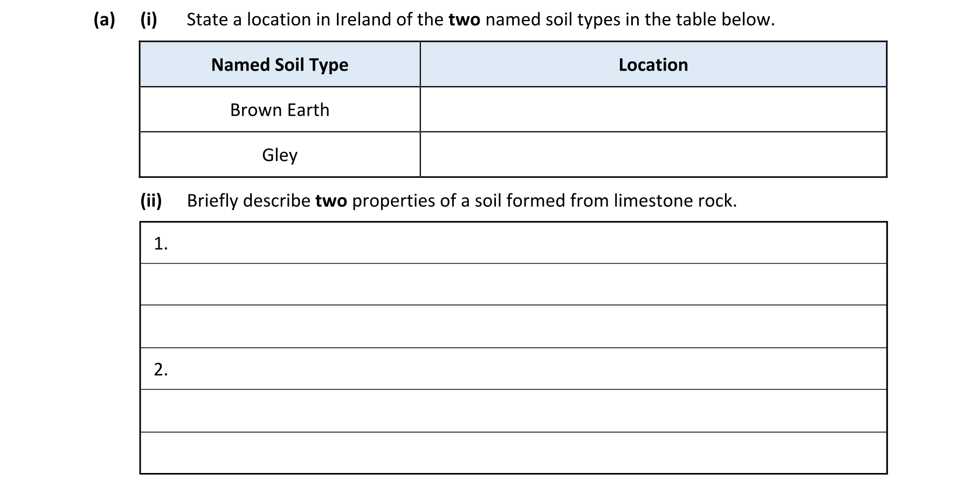Click the "Brown Earth" soil type cell
This screenshot has width=980, height=480.
280,110
